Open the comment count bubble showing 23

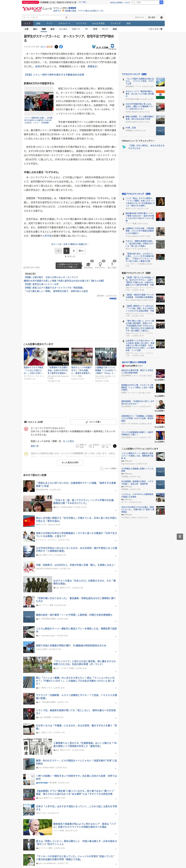point(43,47)
